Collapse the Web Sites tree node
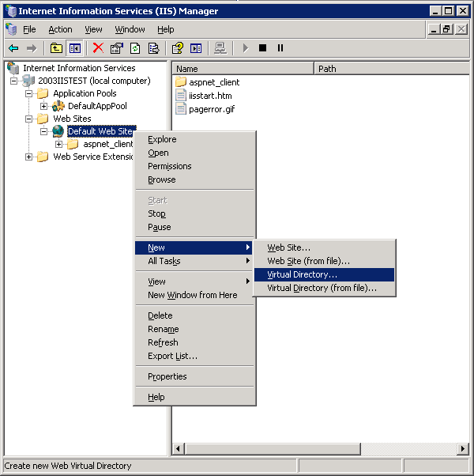Image resolution: width=474 pixels, height=476 pixels. (28, 119)
